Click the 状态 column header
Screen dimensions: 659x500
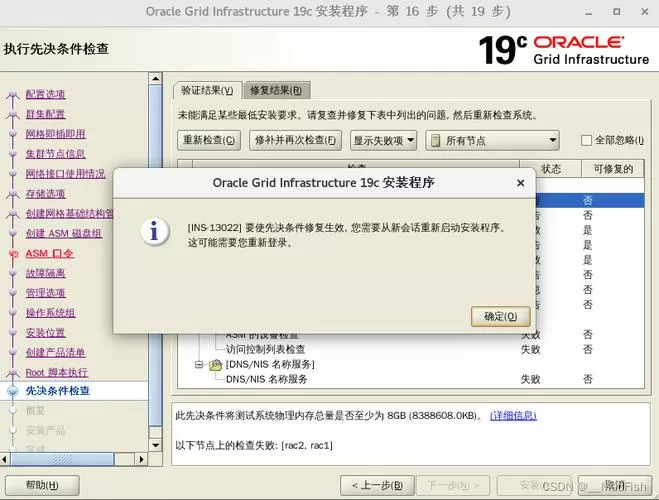(x=551, y=169)
